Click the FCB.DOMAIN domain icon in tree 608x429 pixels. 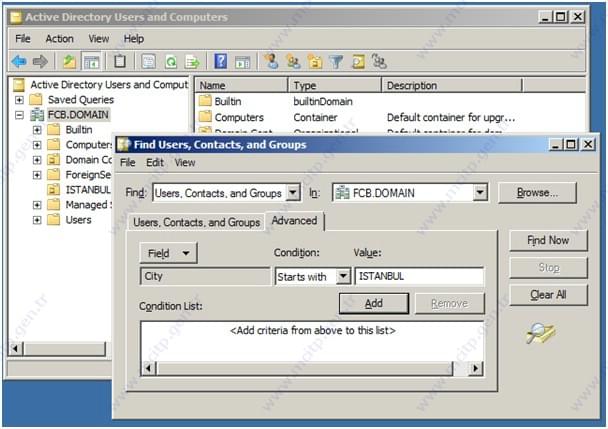(37, 114)
